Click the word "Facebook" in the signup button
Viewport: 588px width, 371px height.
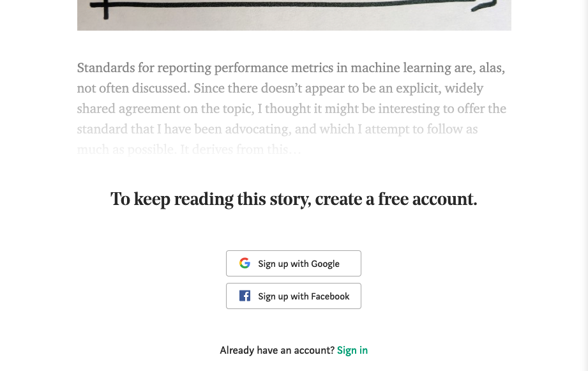click(330, 296)
